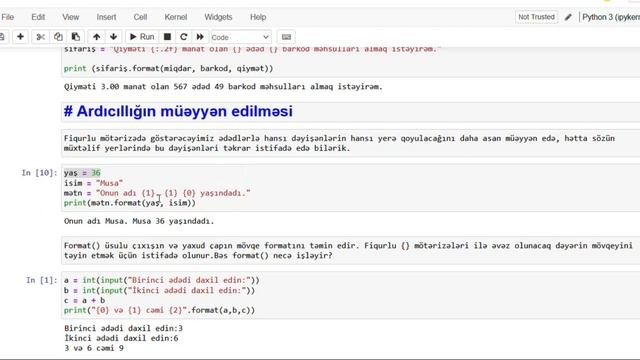Click the line 'mətn = "Onun adı {1}. {1} {0} yaşındadı."'

tap(157, 193)
